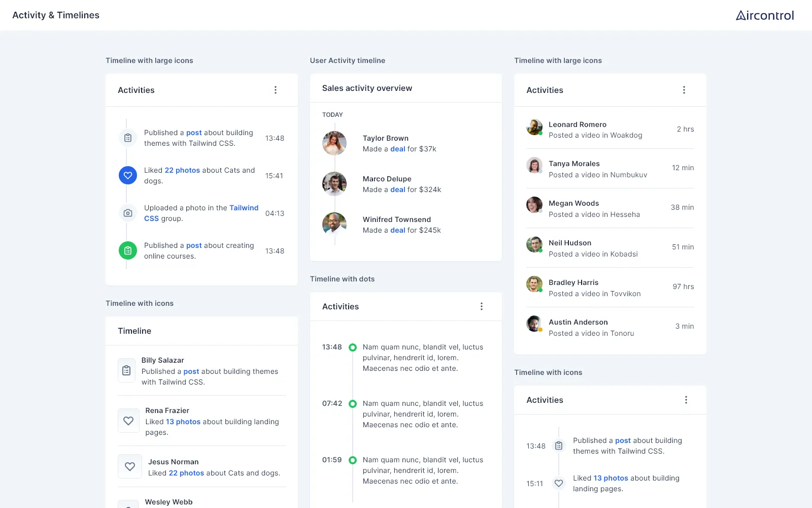Open kebab menu of Timeline with dots card

pyautogui.click(x=482, y=306)
